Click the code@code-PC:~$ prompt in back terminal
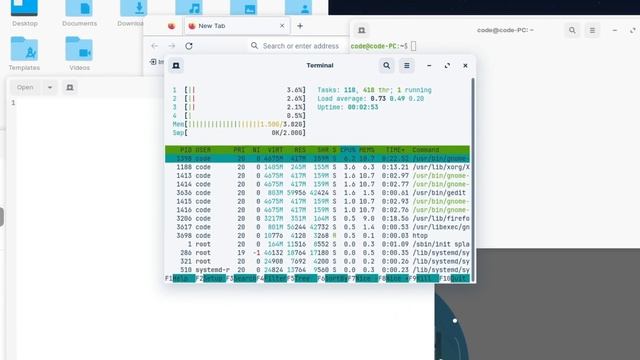 click(x=379, y=46)
